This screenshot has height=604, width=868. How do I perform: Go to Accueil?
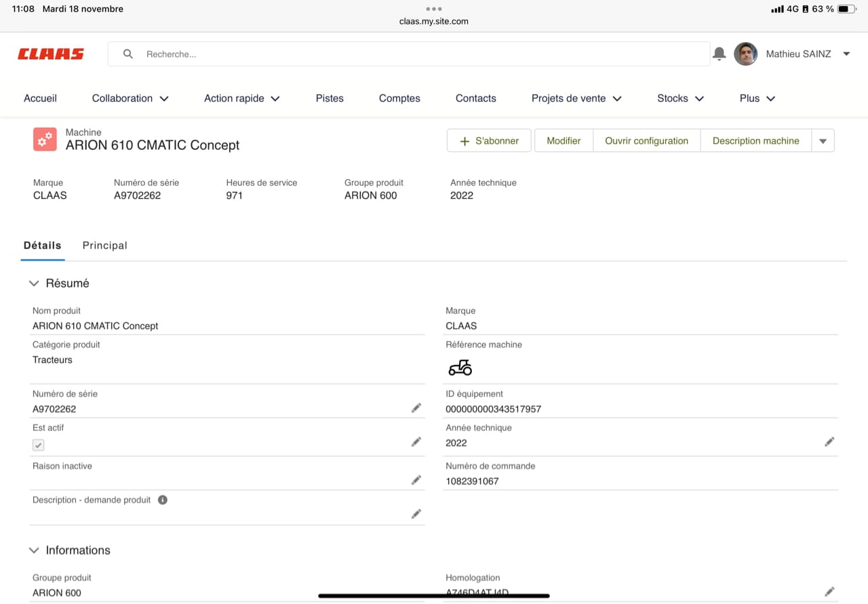pyautogui.click(x=41, y=98)
